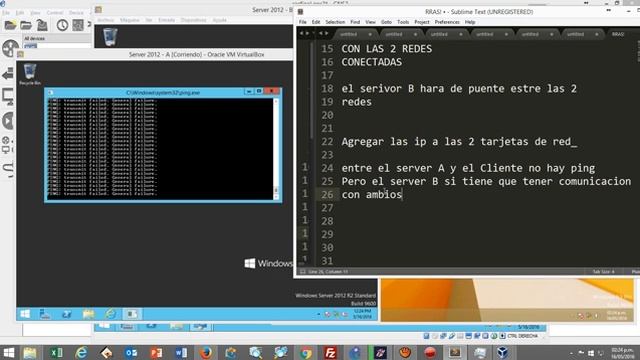
Task: Open Ayuda menu in the Server 2012 - B window
Action: click(220, 20)
